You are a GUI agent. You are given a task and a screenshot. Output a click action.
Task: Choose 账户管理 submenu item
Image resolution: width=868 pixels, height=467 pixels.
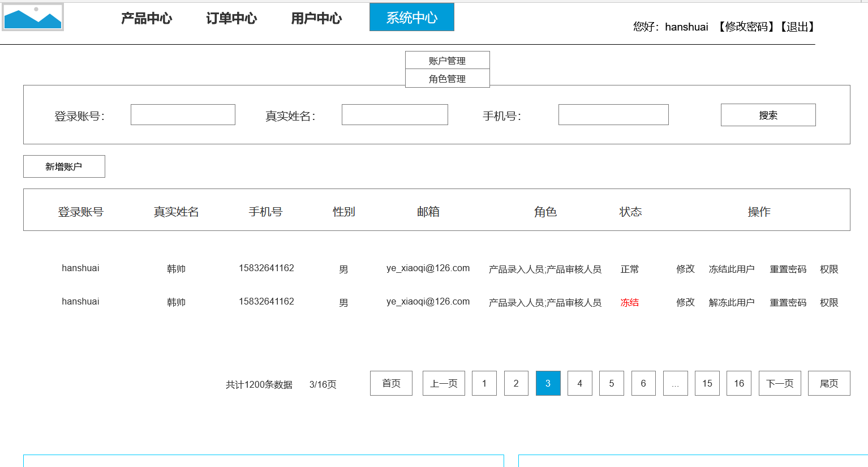(x=448, y=60)
